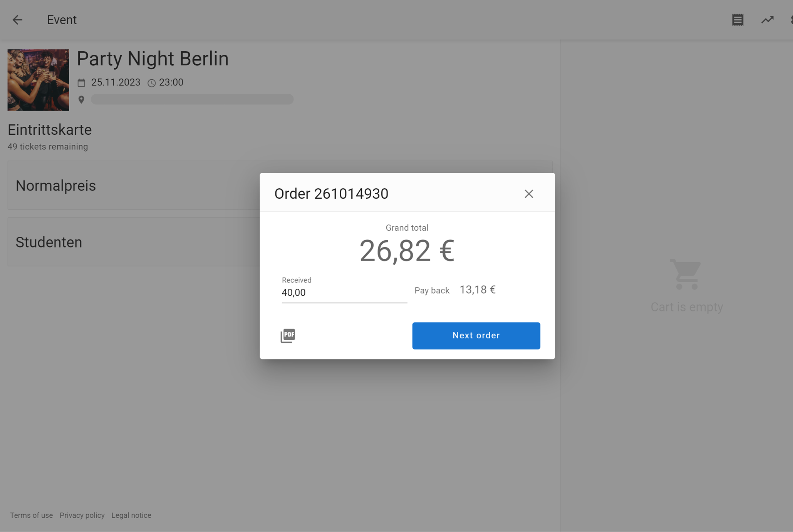Open the Terms of use link
The height and width of the screenshot is (532, 793).
pyautogui.click(x=31, y=515)
